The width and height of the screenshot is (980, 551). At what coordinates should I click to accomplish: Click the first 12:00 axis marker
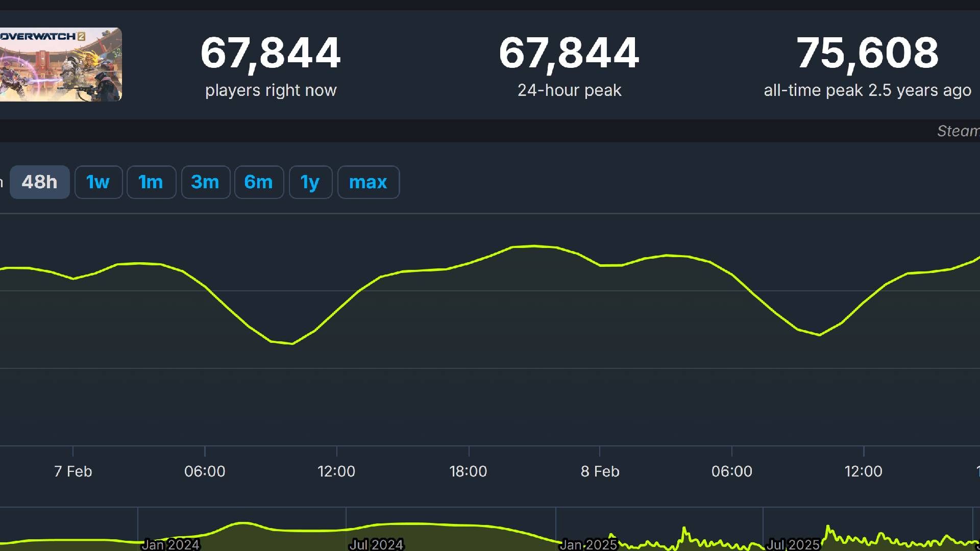336,471
